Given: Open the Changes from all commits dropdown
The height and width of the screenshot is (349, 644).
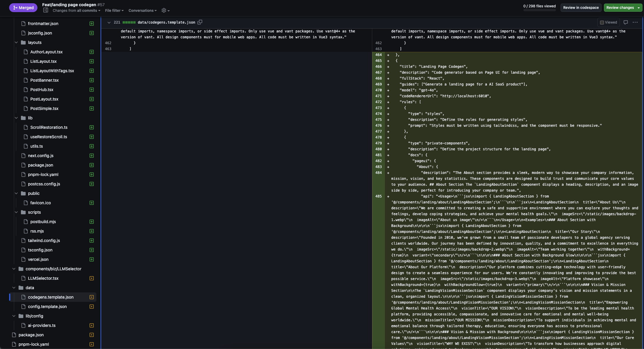Looking at the screenshot, I should coord(76,11).
